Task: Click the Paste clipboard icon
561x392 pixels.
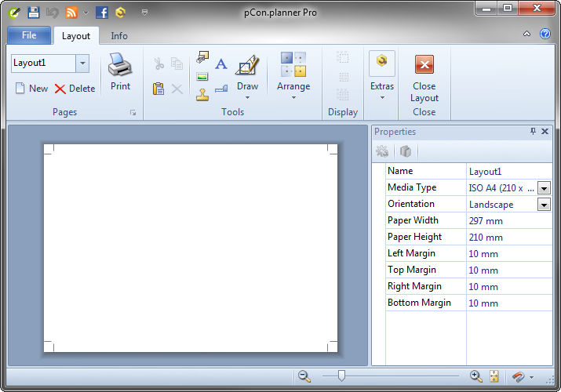Action: pos(158,89)
